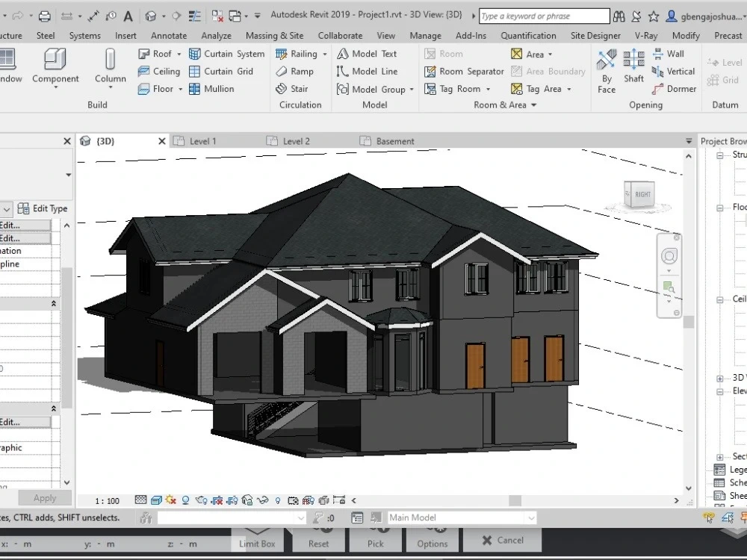747x560 pixels.
Task: Open the Main Model dropdown in status bar
Action: [x=532, y=517]
